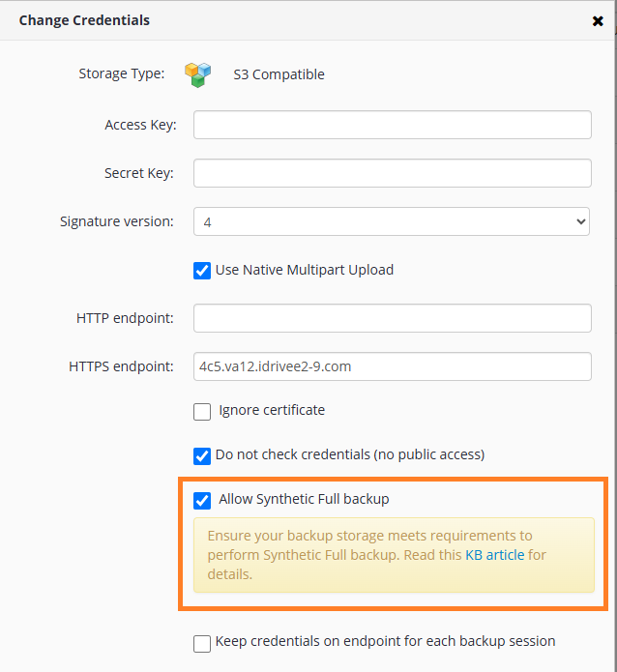Select the HTTP endpoint text box

(x=393, y=318)
